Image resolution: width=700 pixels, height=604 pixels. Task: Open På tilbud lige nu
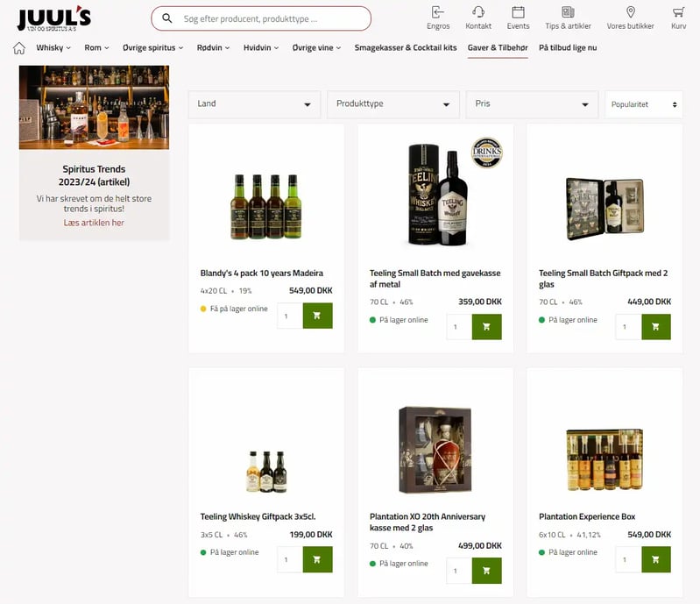pos(568,48)
